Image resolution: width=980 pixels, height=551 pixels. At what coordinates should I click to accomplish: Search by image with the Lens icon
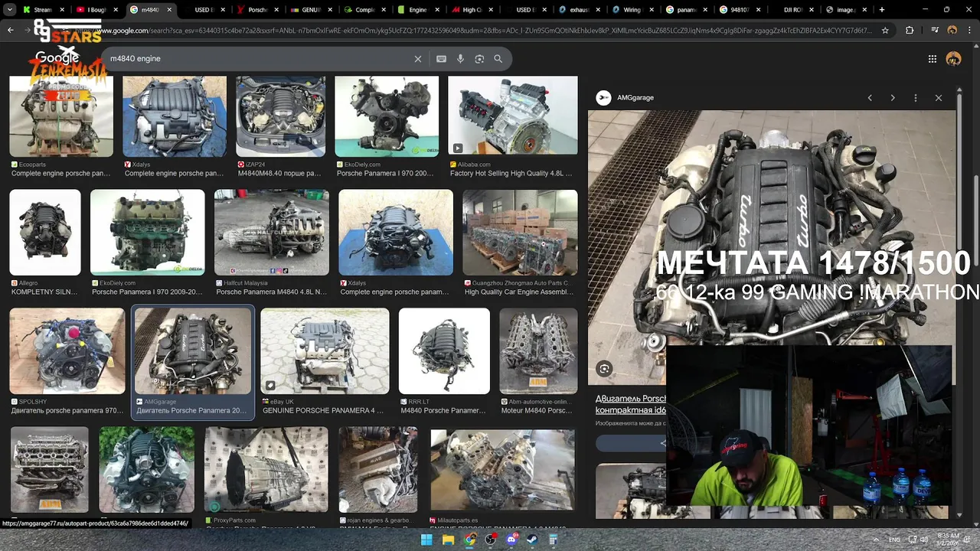[479, 59]
